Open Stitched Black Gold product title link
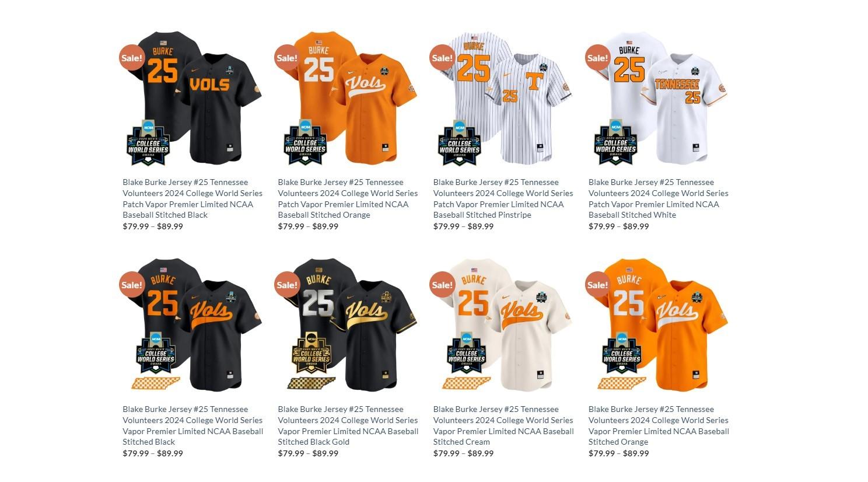Screen dimensions: 868x482 (x=348, y=425)
